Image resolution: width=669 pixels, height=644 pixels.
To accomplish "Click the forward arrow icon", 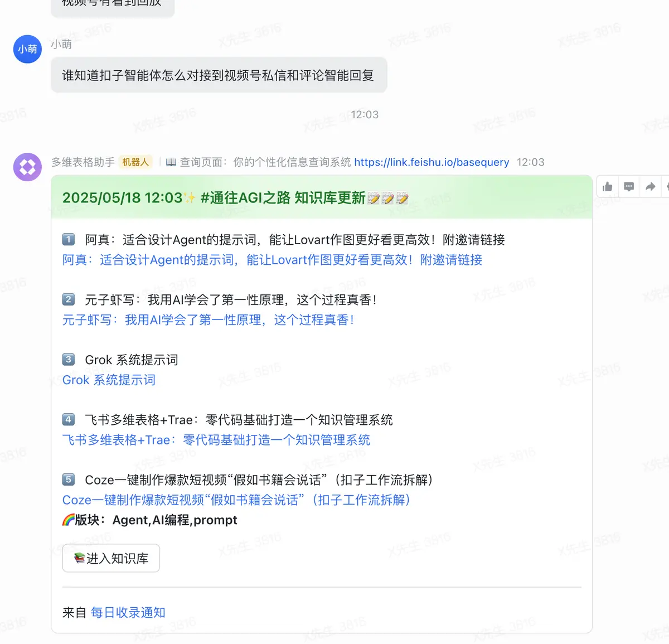I will [650, 187].
